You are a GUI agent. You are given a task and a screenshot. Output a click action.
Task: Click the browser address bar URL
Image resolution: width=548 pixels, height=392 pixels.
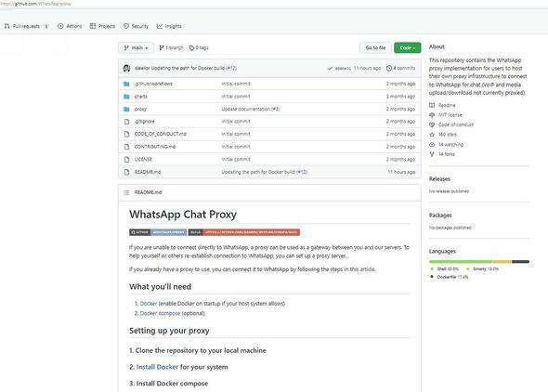pos(35,4)
